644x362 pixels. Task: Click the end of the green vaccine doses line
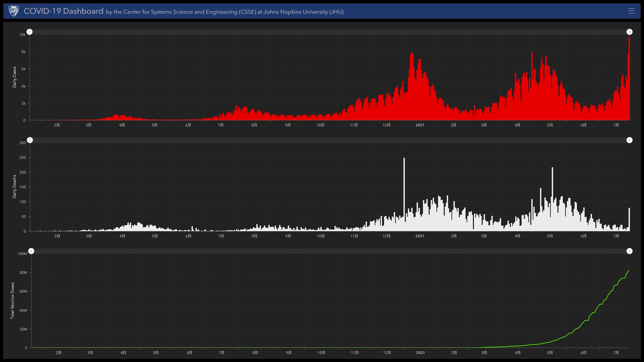click(629, 270)
